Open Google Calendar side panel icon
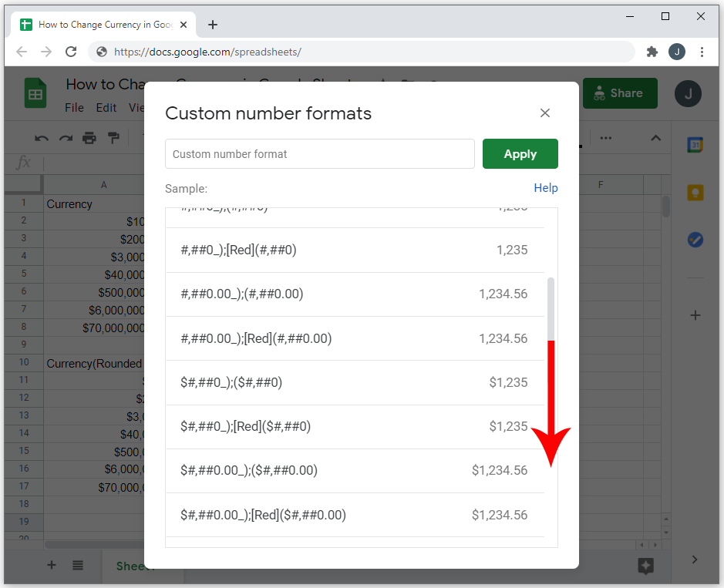 pyautogui.click(x=695, y=146)
